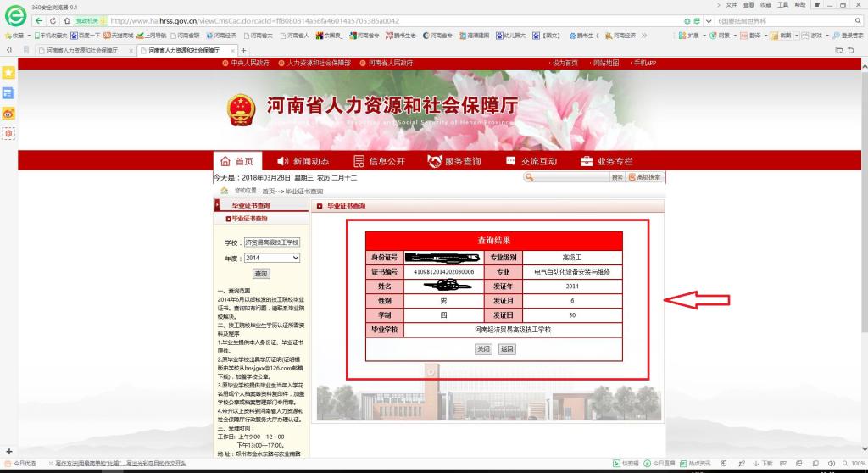Click the 返回 button in query result
The height and width of the screenshot is (473, 868).
tap(507, 349)
